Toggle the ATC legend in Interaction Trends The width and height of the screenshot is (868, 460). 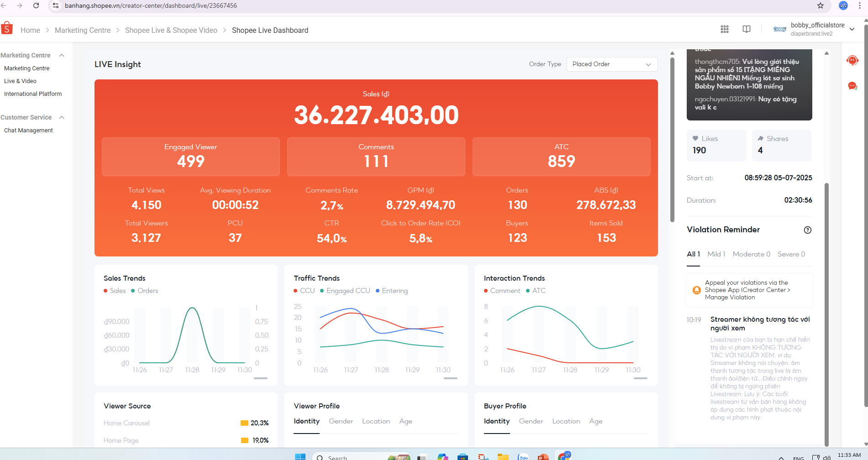click(x=536, y=291)
